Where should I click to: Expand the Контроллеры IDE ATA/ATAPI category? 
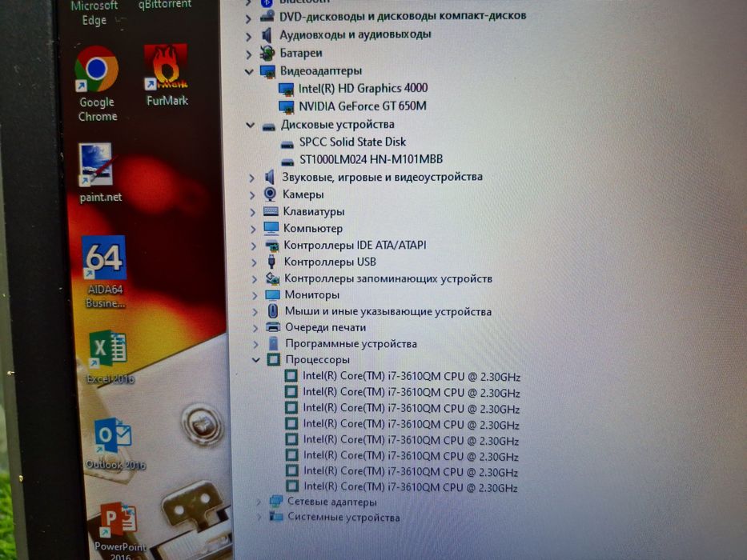253,246
